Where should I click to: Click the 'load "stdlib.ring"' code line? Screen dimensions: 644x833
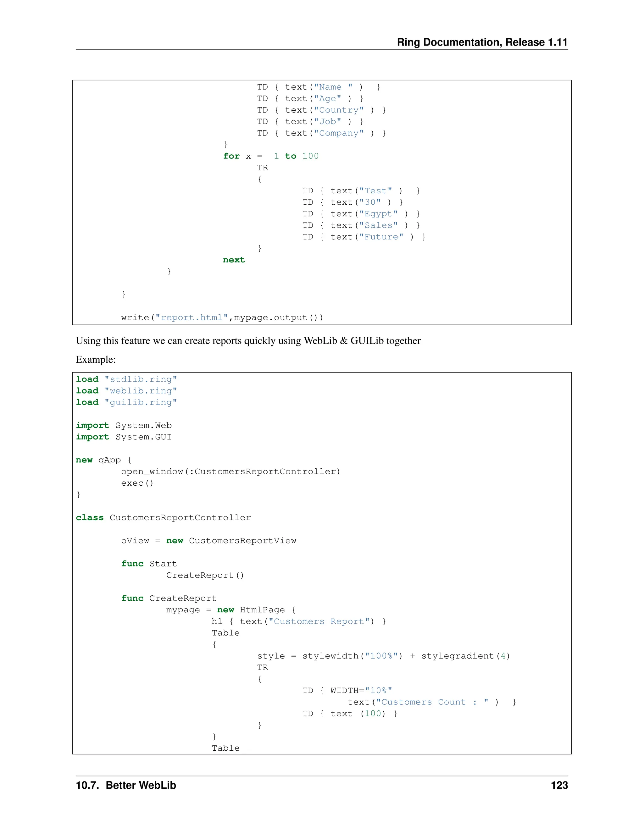point(126,379)
